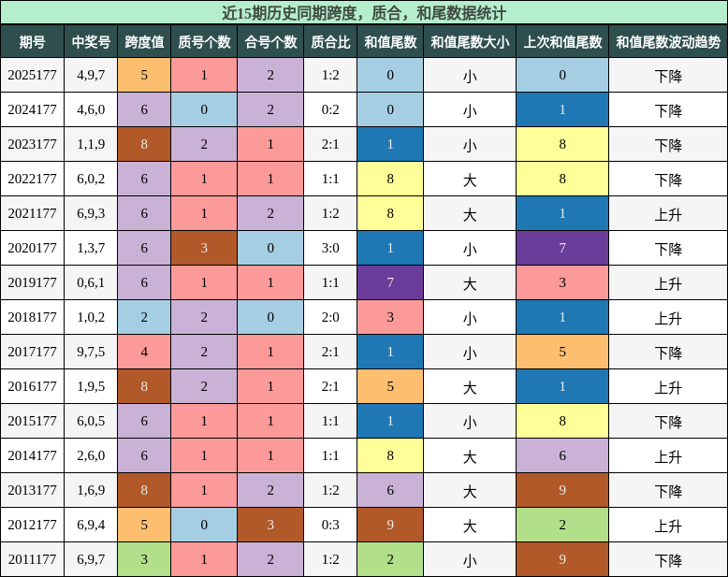Click the 和值尾数大小 column header
The width and height of the screenshot is (728, 577).
(x=470, y=42)
